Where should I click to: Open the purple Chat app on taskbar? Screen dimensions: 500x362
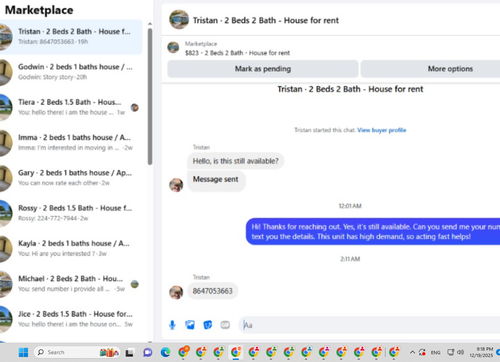pyautogui.click(x=148, y=352)
